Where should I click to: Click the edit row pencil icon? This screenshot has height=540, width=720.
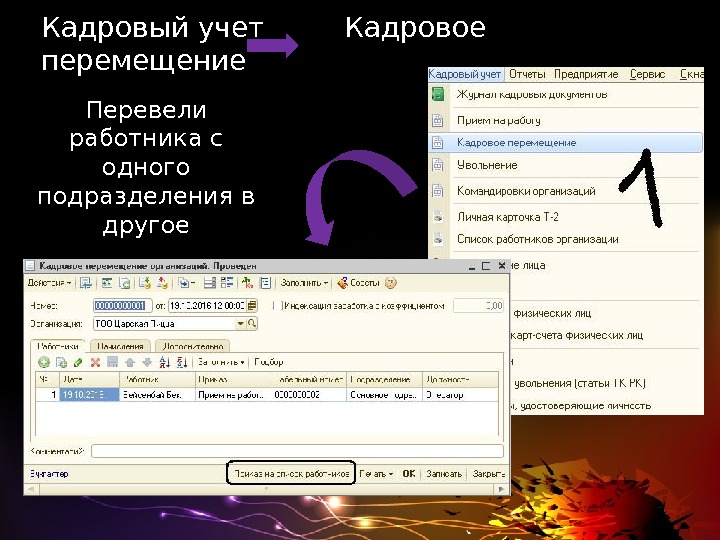point(78,362)
